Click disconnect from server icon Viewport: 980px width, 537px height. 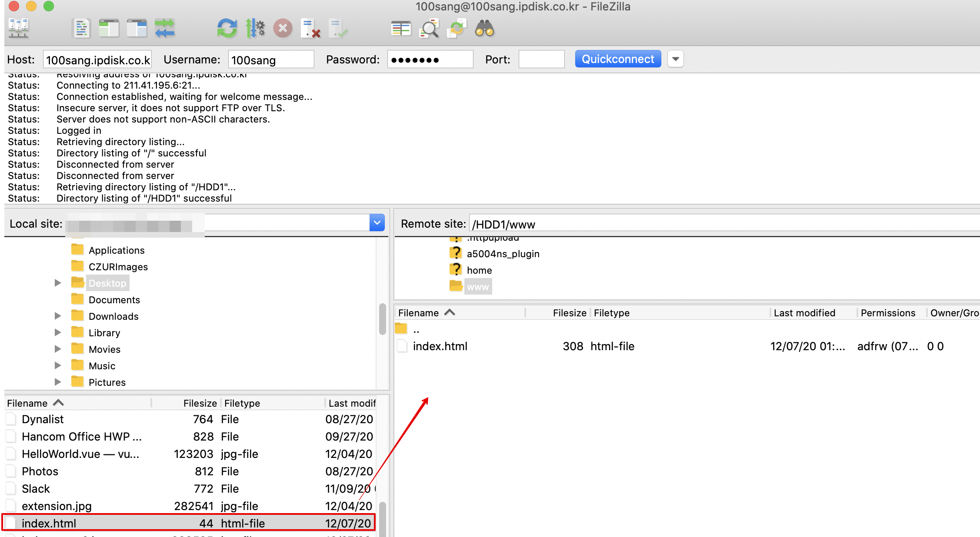(310, 29)
